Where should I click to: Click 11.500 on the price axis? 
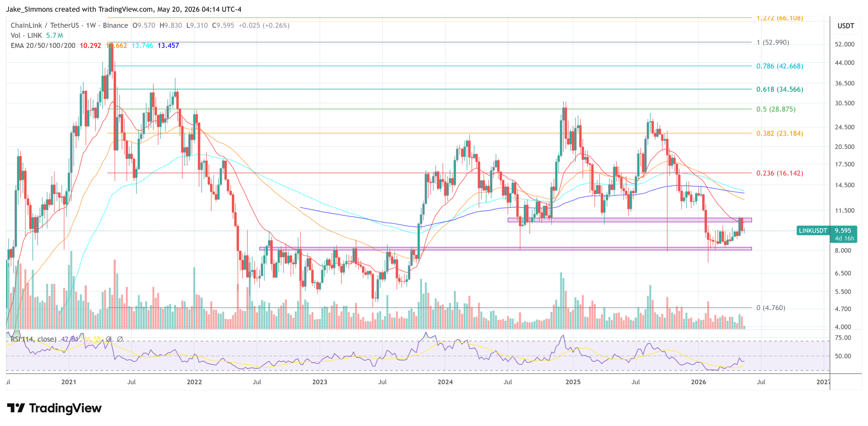(x=845, y=210)
